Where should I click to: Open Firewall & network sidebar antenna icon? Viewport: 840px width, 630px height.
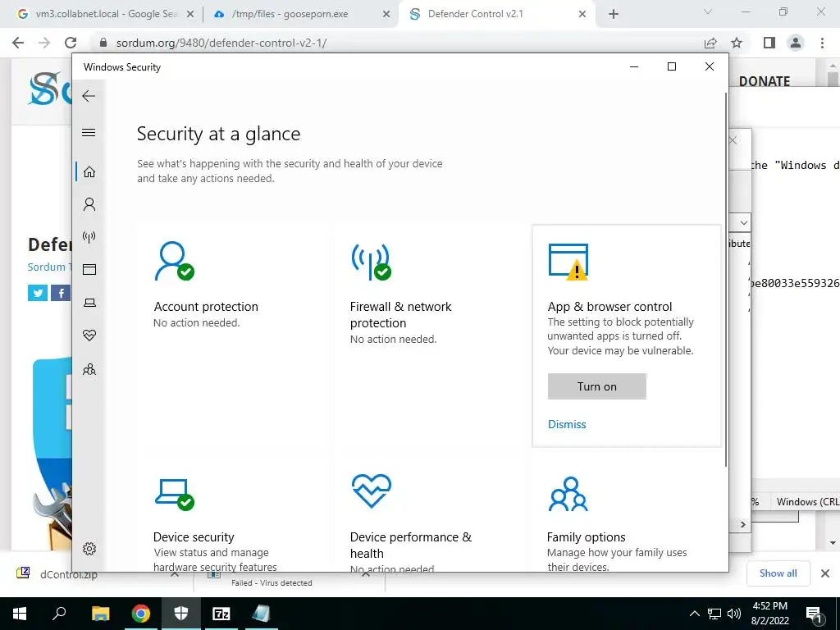coord(89,237)
